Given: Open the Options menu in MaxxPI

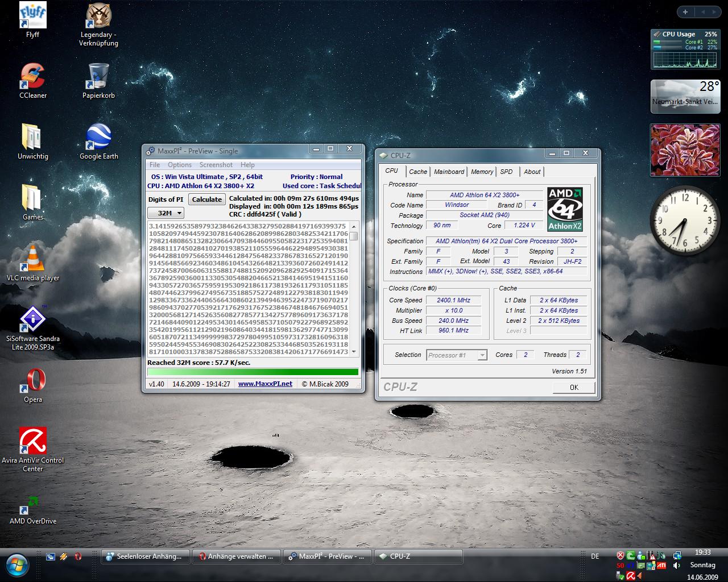Looking at the screenshot, I should click(x=180, y=165).
